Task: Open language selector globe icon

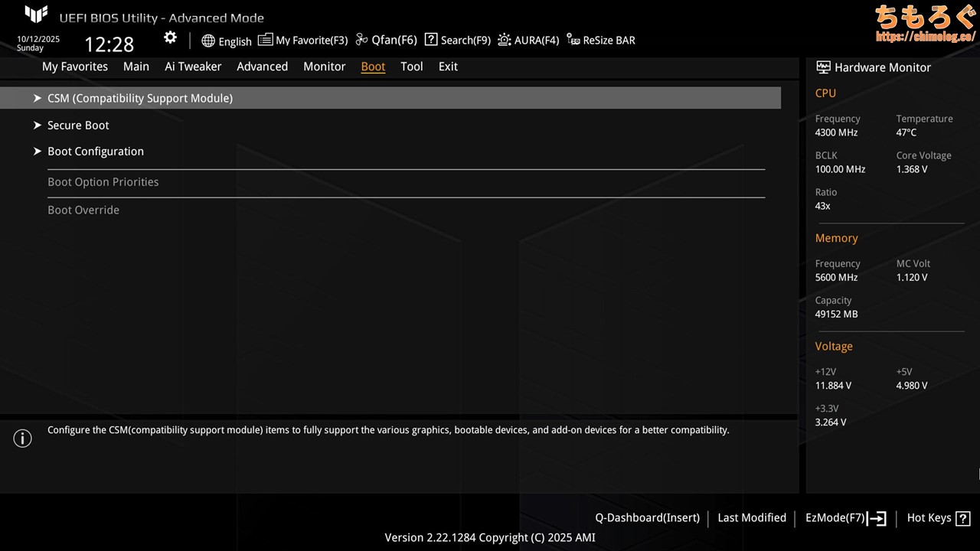Action: [208, 41]
